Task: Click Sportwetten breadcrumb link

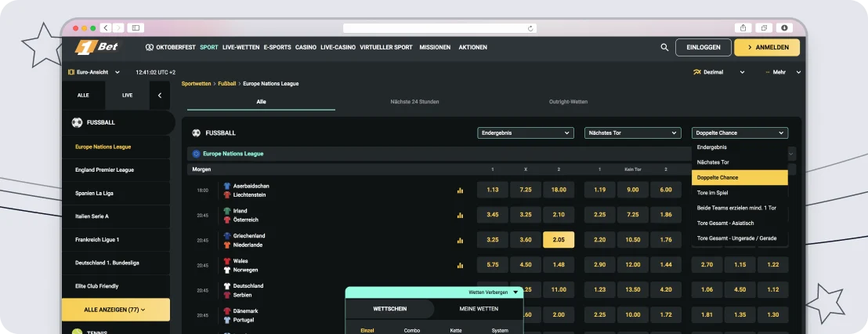Action: [196, 84]
